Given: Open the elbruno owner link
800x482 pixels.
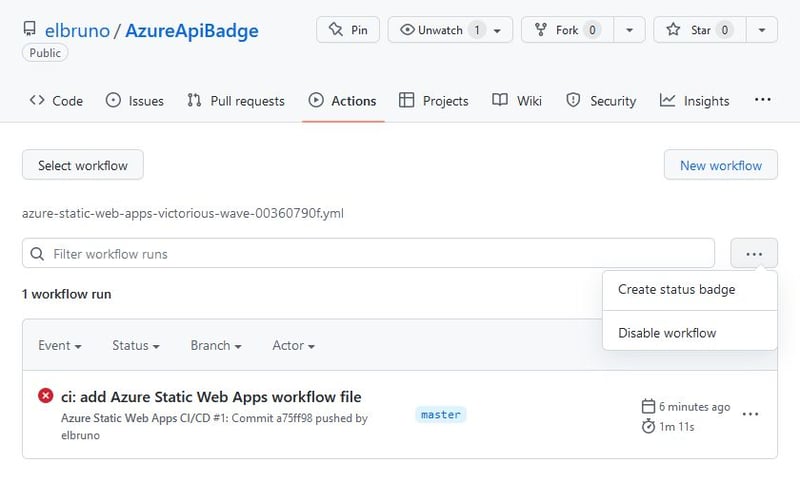Looking at the screenshot, I should click(x=77, y=31).
